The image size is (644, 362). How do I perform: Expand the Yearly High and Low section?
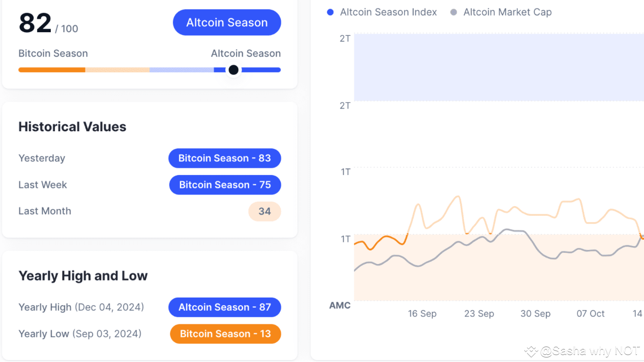pos(83,276)
